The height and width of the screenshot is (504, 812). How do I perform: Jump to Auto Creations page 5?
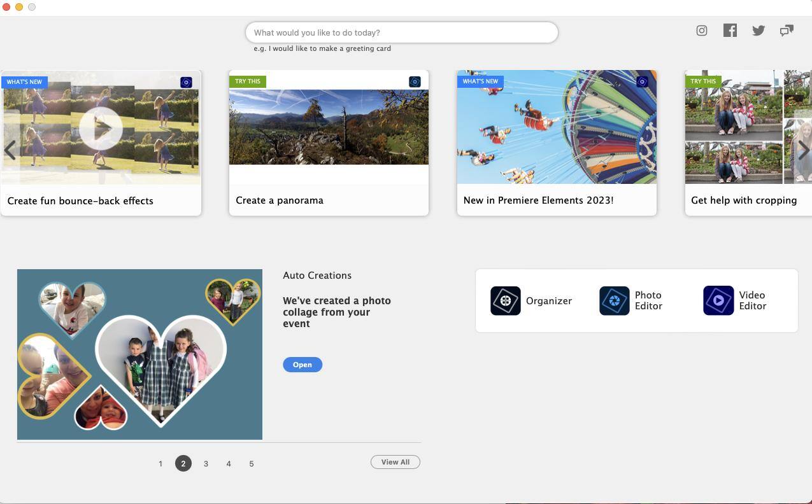252,464
